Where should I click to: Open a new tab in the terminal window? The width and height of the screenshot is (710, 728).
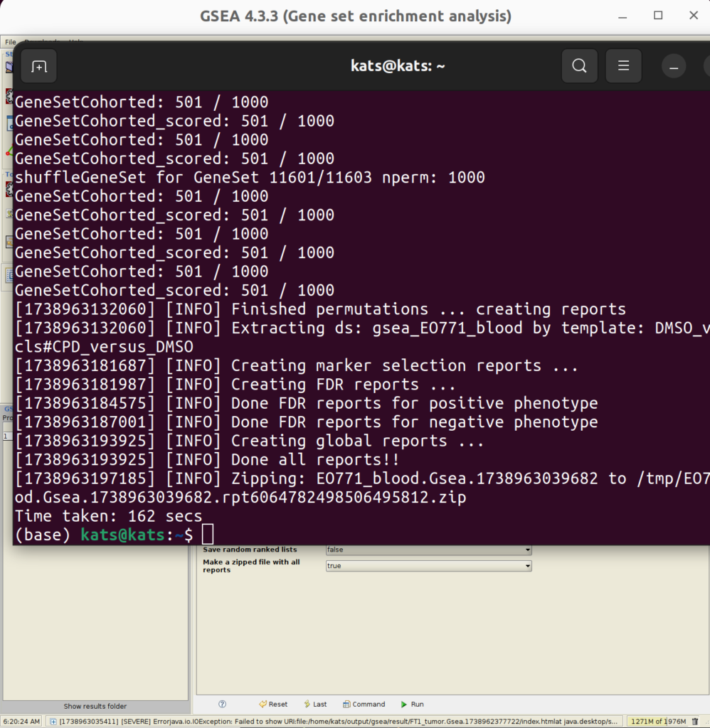(x=39, y=66)
